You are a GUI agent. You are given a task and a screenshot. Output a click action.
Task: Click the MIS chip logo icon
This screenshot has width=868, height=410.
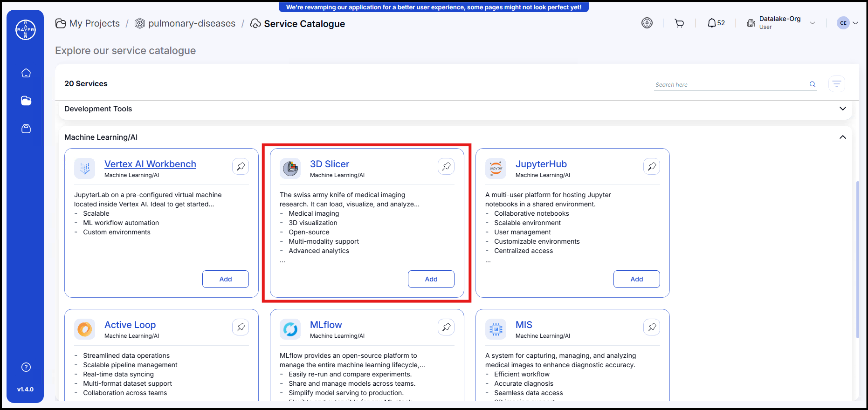pos(496,329)
